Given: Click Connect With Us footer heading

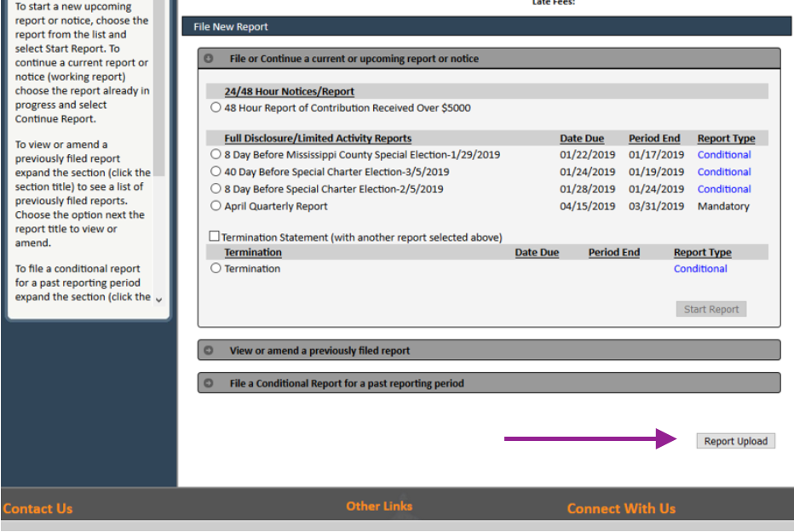Looking at the screenshot, I should [x=621, y=508].
